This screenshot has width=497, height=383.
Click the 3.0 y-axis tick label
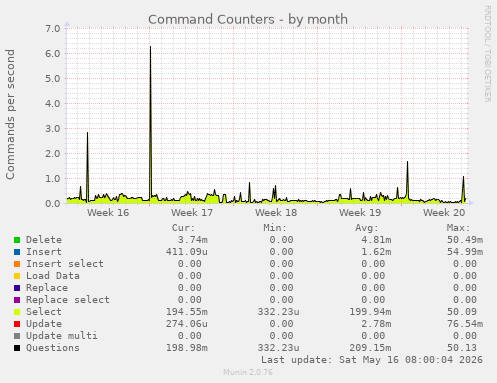(53, 129)
